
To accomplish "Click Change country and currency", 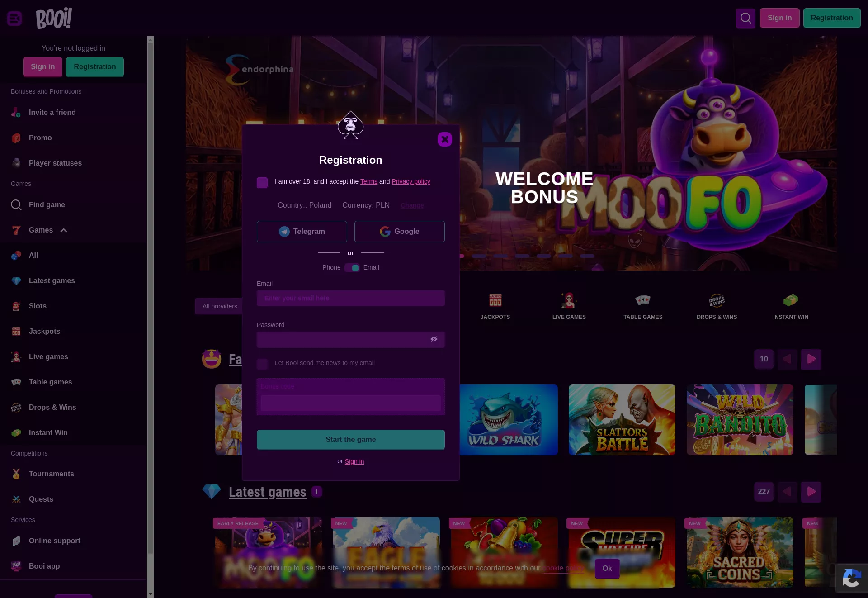I will [412, 205].
